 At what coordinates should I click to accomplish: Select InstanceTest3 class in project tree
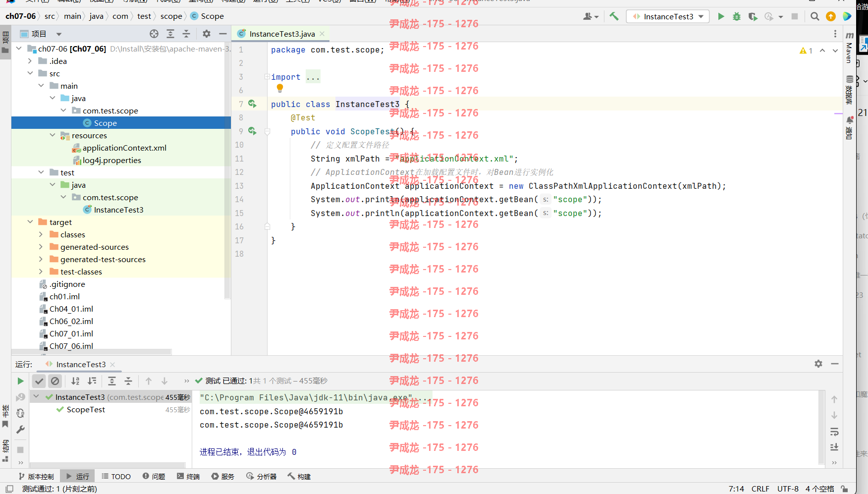coord(118,210)
